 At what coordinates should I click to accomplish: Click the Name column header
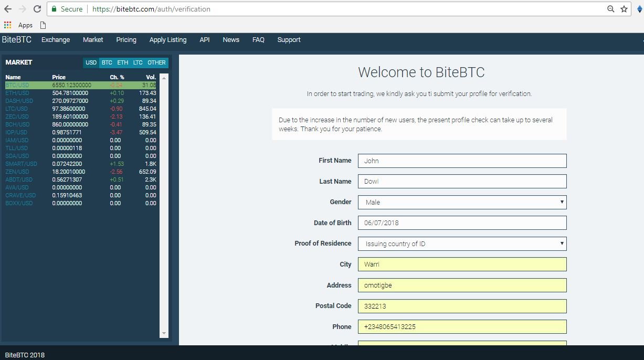(x=13, y=77)
